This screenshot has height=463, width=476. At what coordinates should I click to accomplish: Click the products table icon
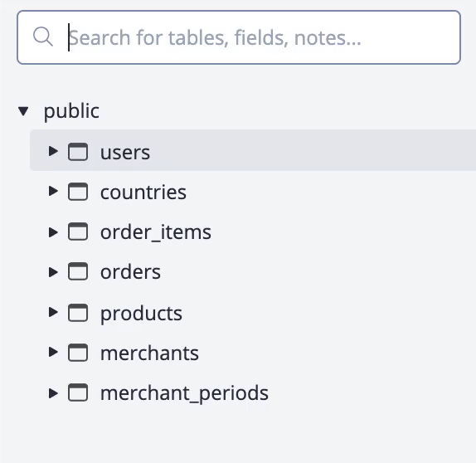click(x=78, y=313)
